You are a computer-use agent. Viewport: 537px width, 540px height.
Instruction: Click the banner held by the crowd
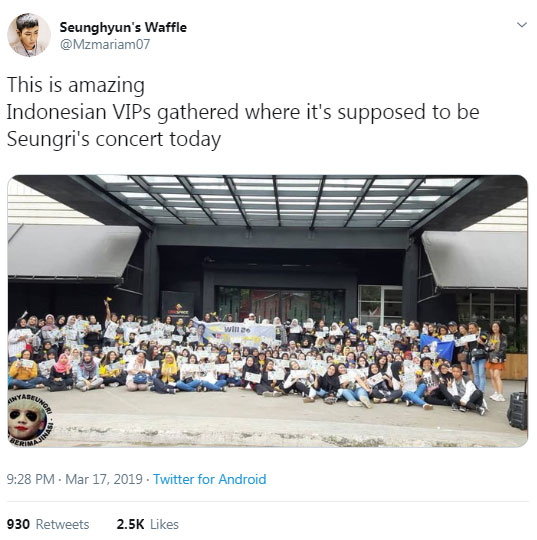pyautogui.click(x=235, y=332)
